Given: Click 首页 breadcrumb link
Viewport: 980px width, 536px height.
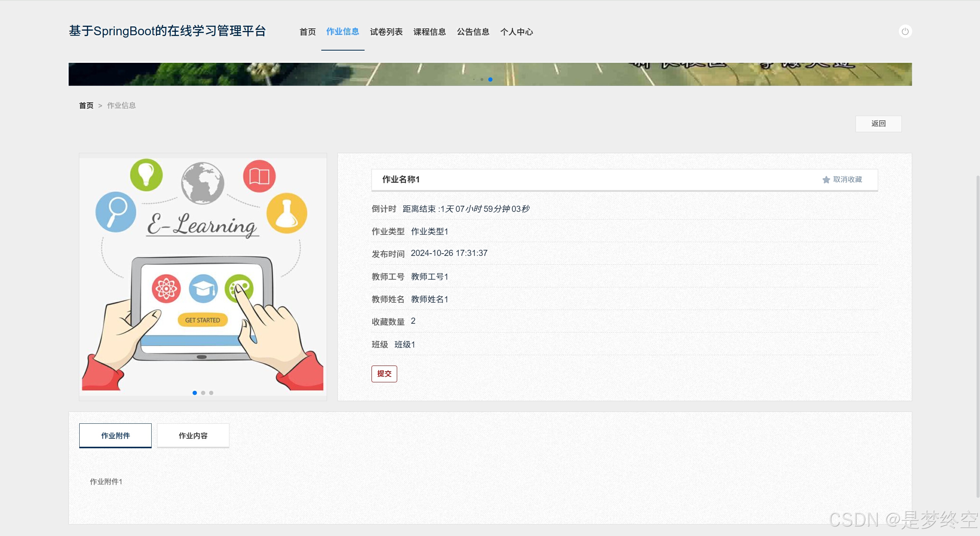Looking at the screenshot, I should tap(86, 105).
